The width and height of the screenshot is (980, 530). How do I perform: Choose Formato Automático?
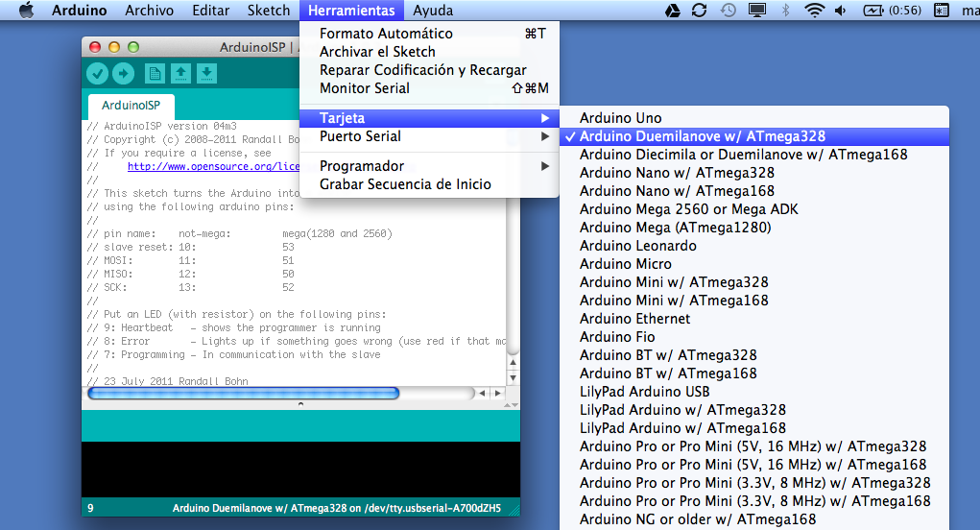point(429,34)
